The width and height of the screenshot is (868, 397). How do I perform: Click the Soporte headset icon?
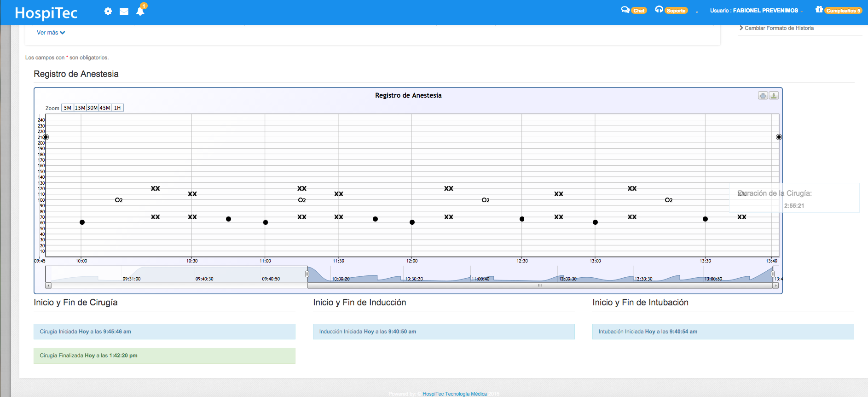(659, 10)
